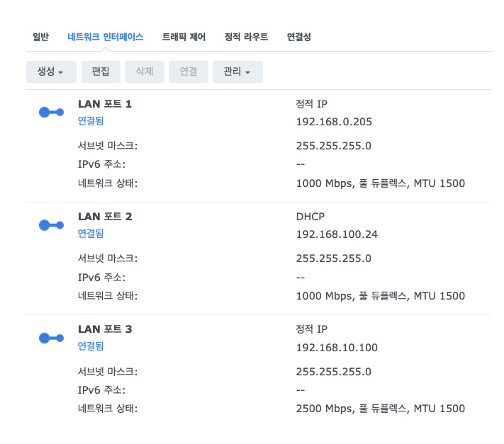Switch to the 일반 tab

tap(41, 37)
